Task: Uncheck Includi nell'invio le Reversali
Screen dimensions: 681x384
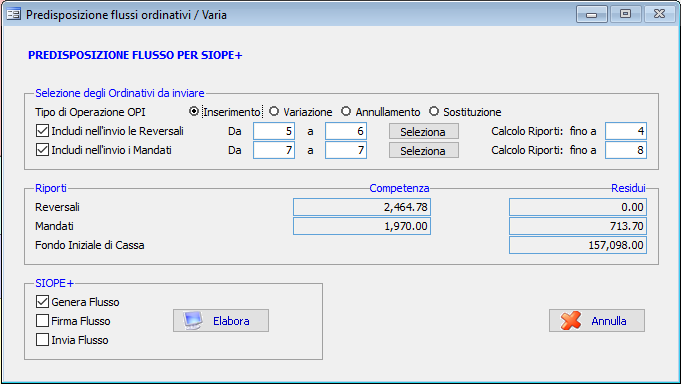Action: pyautogui.click(x=42, y=131)
